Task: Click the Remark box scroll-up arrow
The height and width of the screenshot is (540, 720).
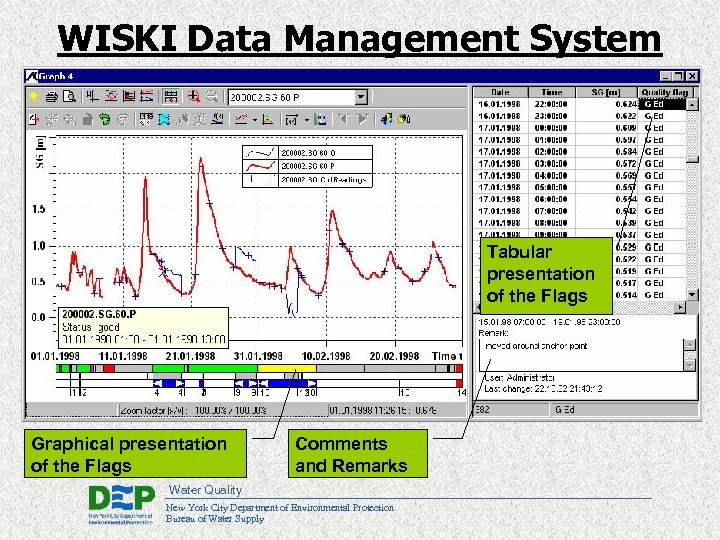Action: (x=690, y=345)
